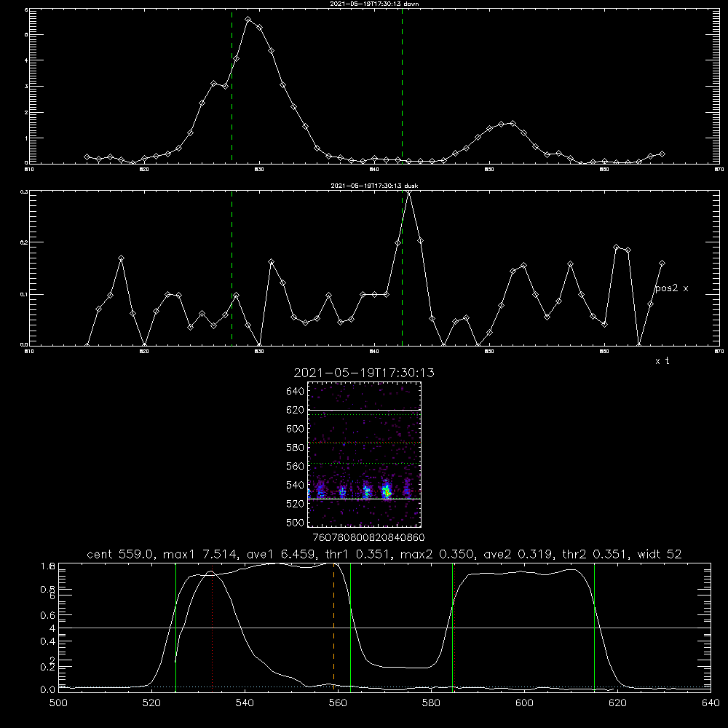Click the "x t" label below dusk plot
The height and width of the screenshot is (728, 728).
pos(662,361)
